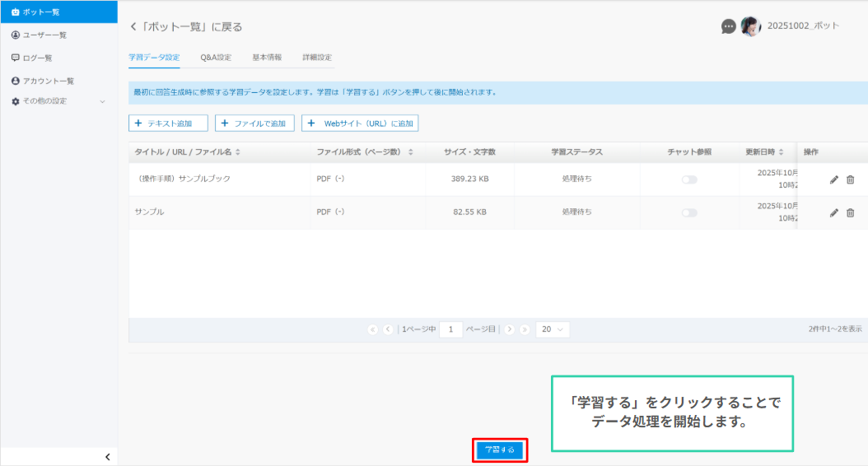The height and width of the screenshot is (466, 868).
Task: Open ユーザー一覧 in the sidebar
Action: point(44,35)
